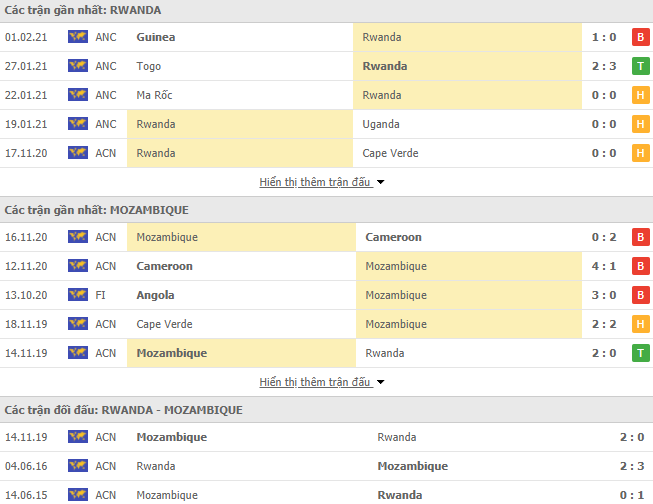Expand more Rwanda matches with the dropdown arrow

point(381,183)
